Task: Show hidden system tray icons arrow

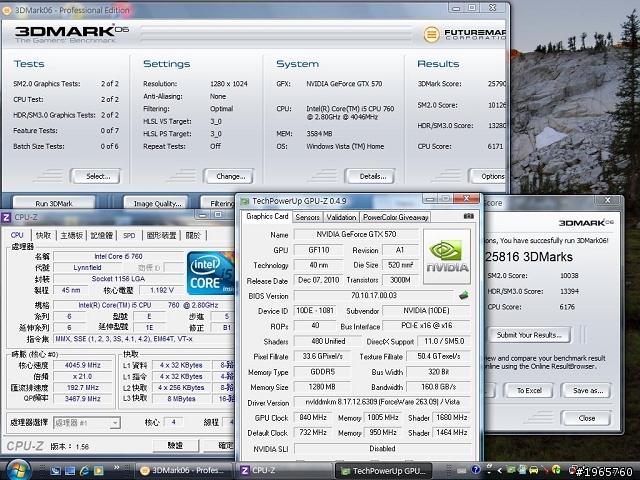Action: point(499,470)
